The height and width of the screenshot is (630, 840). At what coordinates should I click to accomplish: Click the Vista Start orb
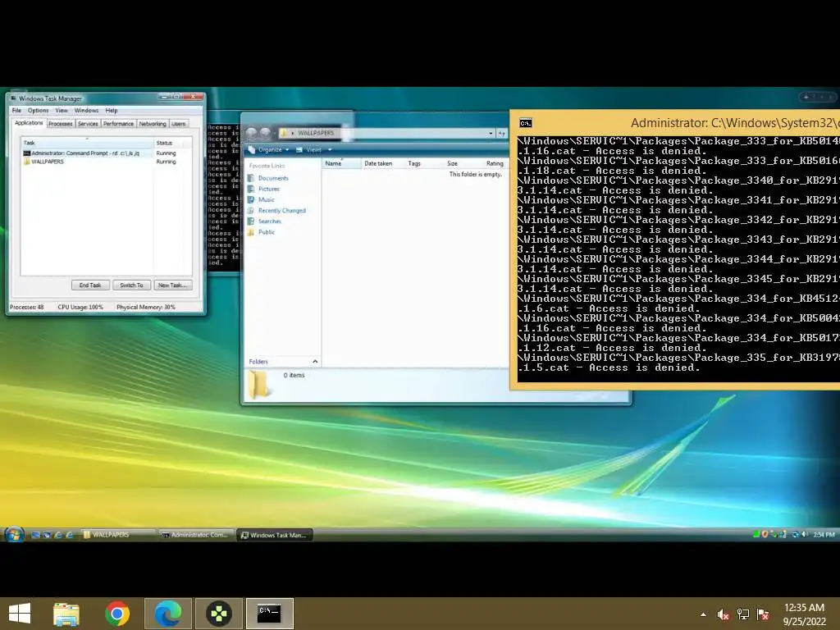pos(14,534)
